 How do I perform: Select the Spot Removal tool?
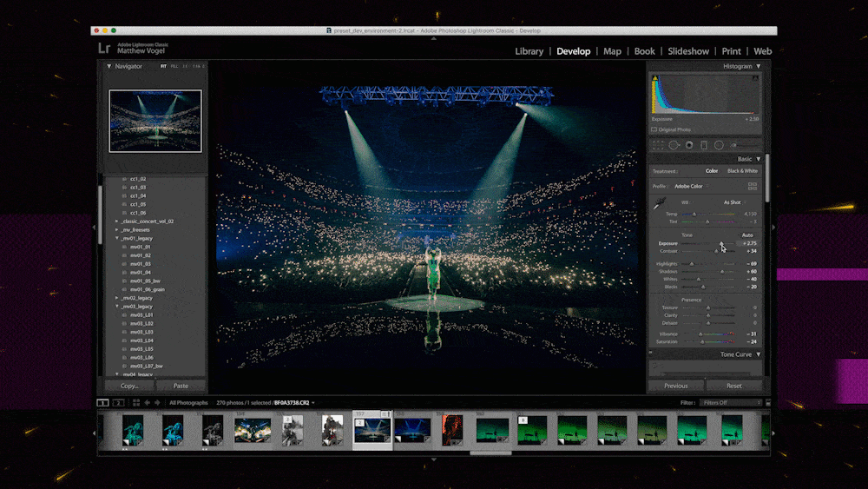tap(674, 145)
